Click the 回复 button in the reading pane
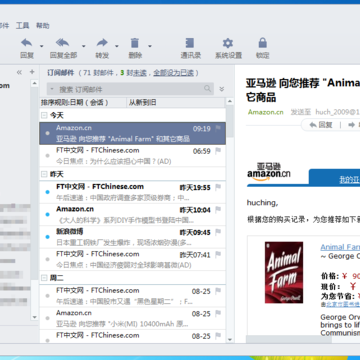 pos(321,125)
